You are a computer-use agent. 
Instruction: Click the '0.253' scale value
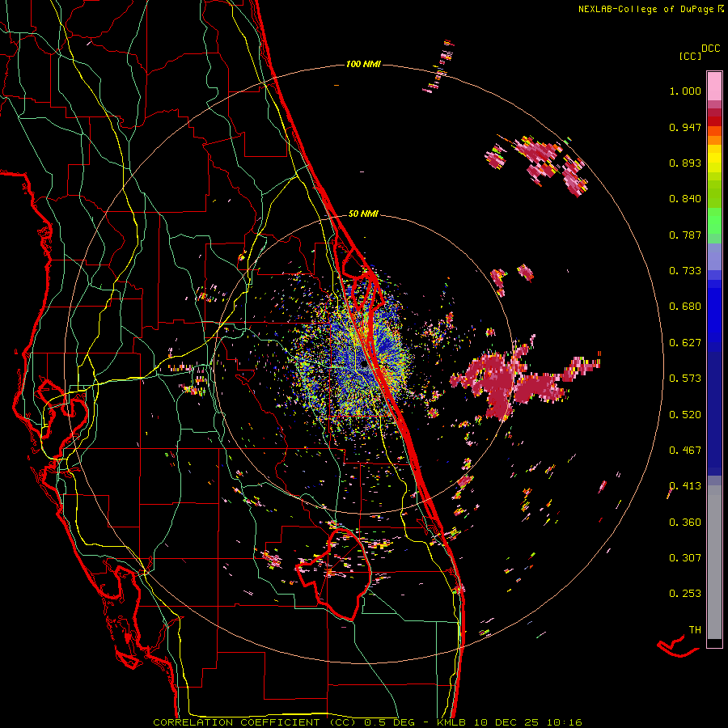point(685,594)
